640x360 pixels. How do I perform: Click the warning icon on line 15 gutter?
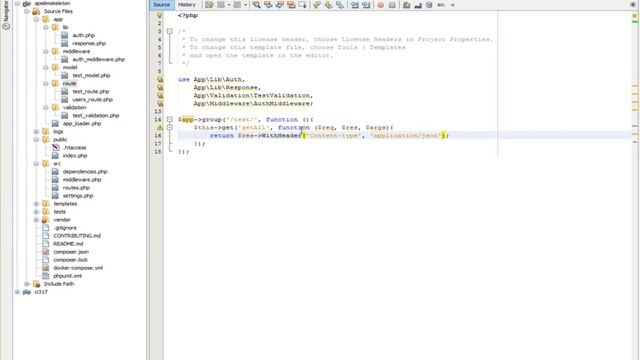(x=160, y=127)
